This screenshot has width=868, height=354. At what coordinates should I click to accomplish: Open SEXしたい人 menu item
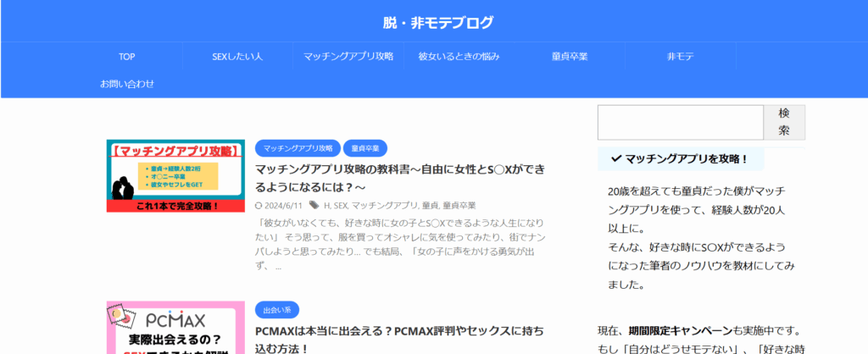click(x=237, y=57)
